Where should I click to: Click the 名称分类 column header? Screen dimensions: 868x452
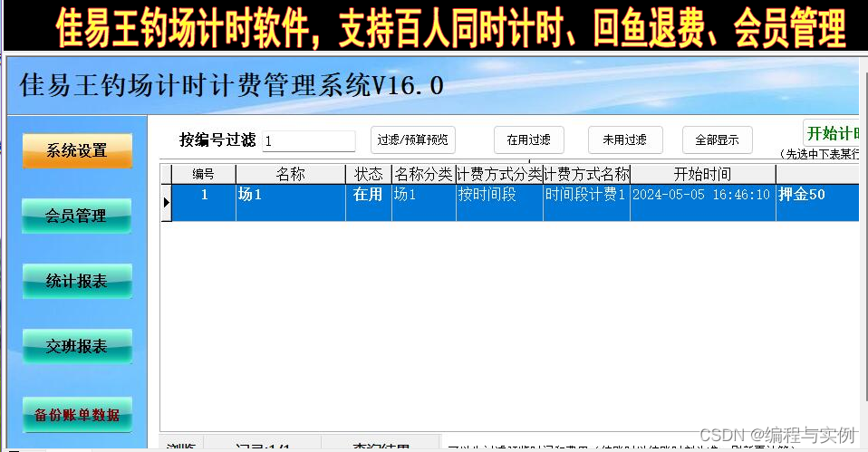(x=423, y=174)
